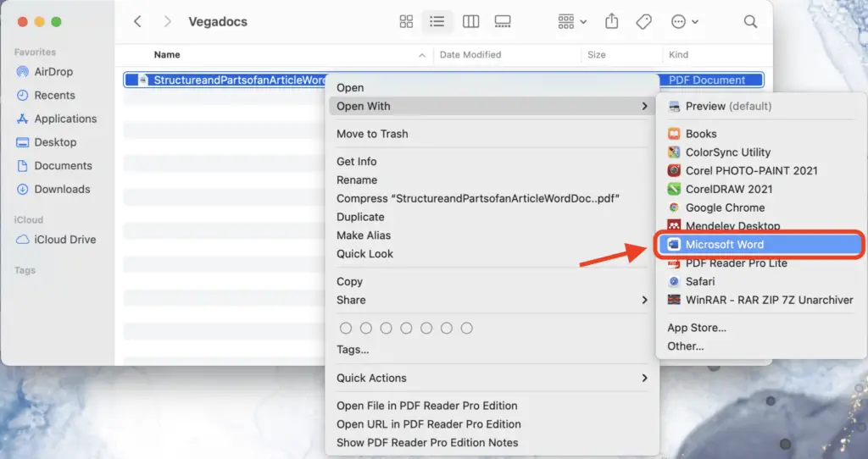Open Desktop in the sidebar
868x459 pixels.
[x=55, y=142]
